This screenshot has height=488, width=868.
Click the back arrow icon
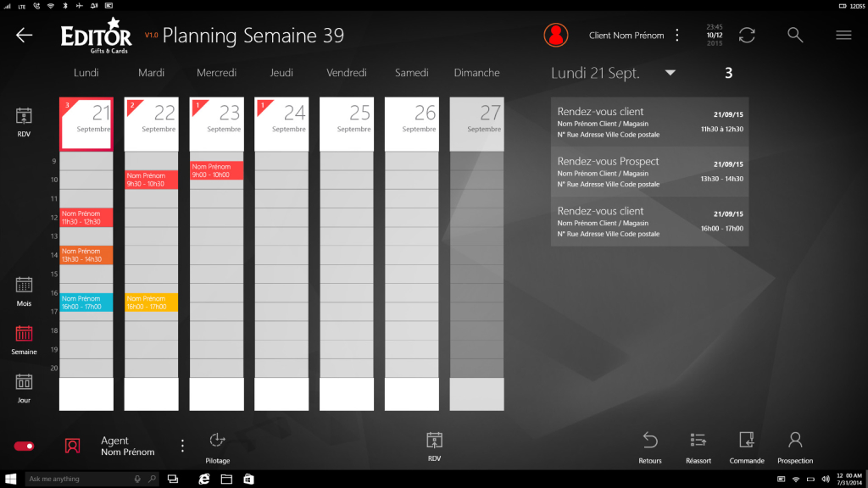point(25,35)
